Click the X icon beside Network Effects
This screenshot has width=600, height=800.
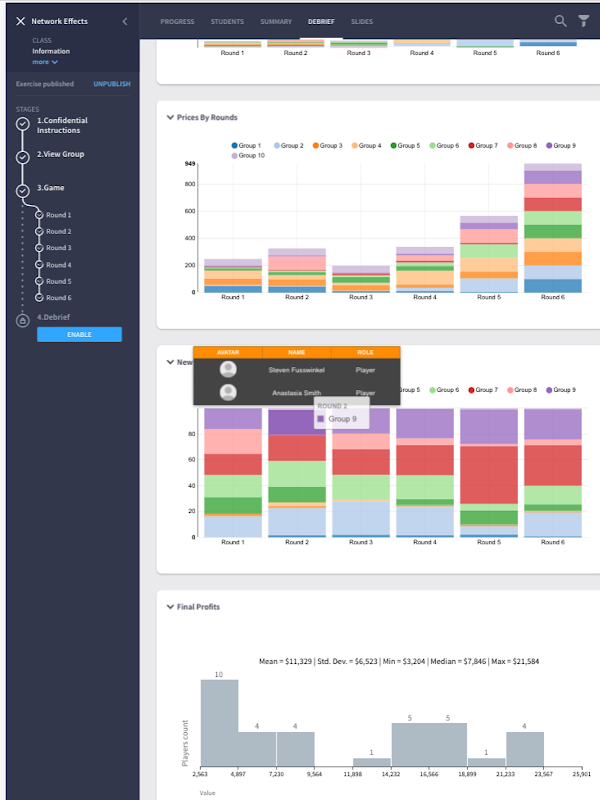tap(20, 21)
